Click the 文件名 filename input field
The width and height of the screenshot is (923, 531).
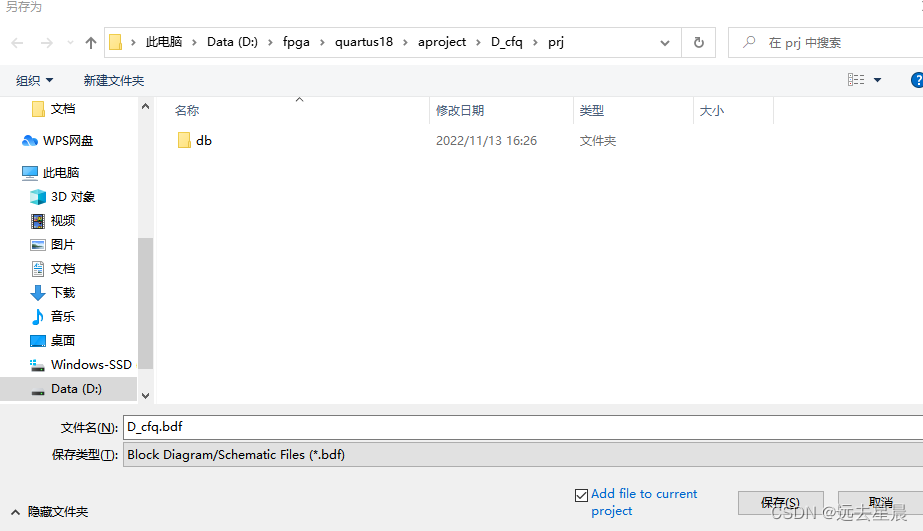click(x=523, y=427)
